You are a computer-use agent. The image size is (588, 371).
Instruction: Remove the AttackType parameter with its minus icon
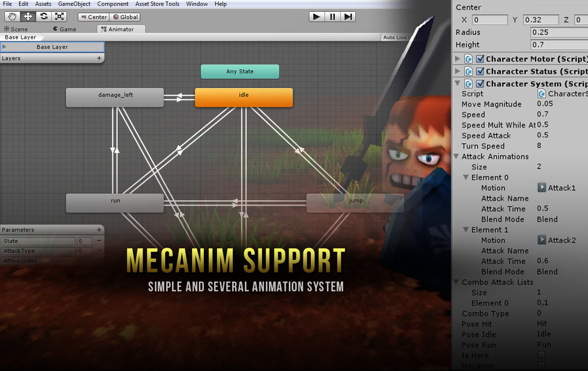[99, 251]
